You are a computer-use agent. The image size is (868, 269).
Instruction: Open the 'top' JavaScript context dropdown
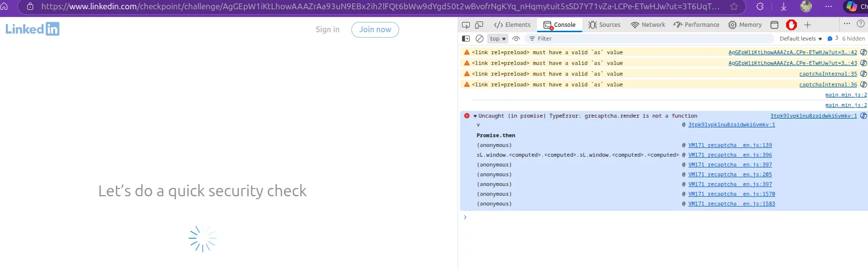pyautogui.click(x=498, y=39)
